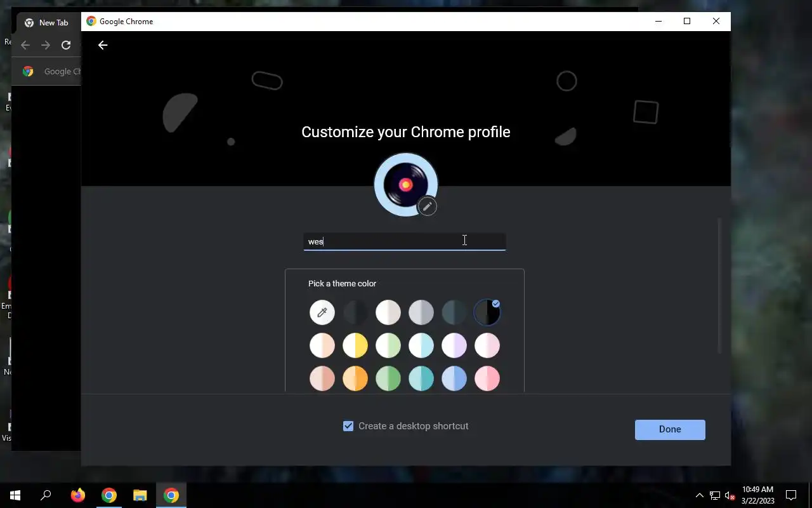The height and width of the screenshot is (508, 812).
Task: Switch to the first Chrome taskbar icon
Action: pyautogui.click(x=109, y=495)
